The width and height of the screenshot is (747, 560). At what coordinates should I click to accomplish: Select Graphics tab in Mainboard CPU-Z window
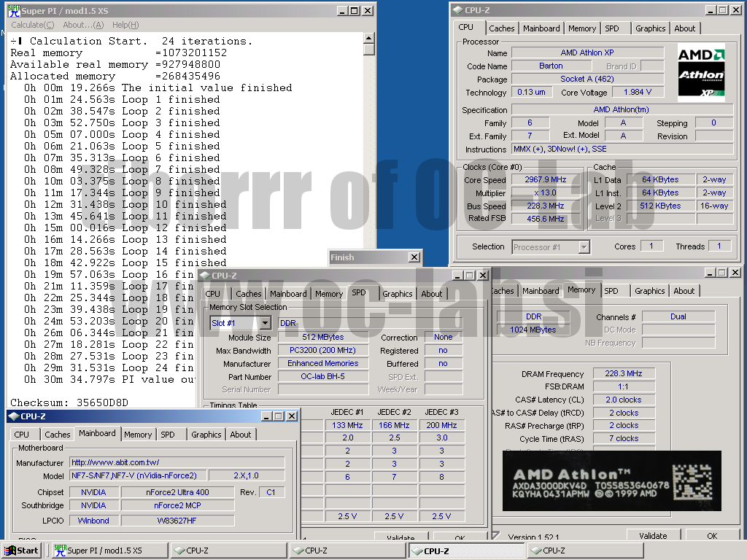206,435
